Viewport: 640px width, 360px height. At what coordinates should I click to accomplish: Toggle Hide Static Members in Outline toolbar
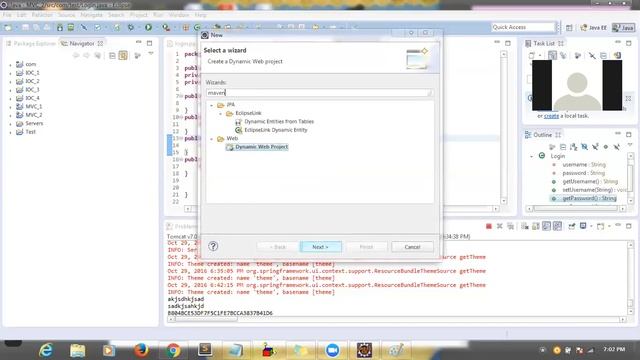pos(595,147)
